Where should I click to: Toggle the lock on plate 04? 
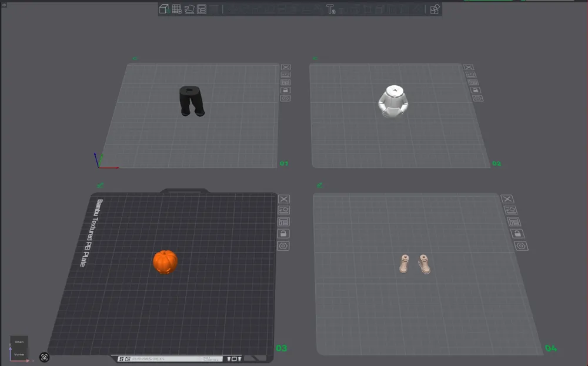click(517, 234)
